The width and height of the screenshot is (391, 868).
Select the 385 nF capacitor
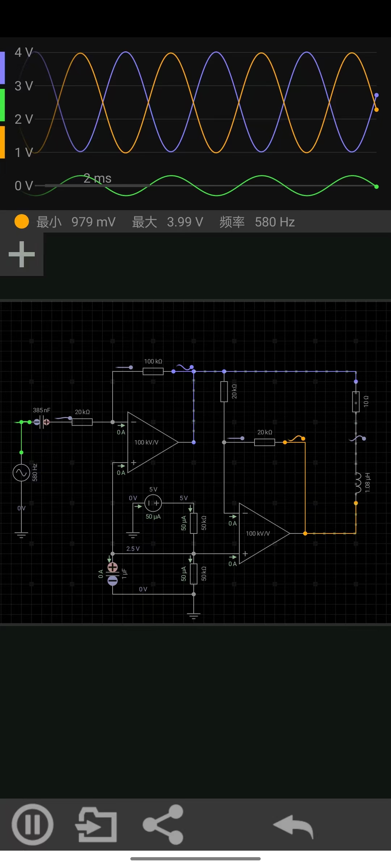point(42,422)
